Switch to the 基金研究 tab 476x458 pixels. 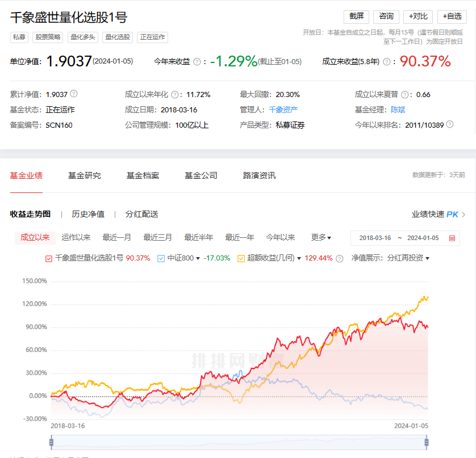point(85,175)
